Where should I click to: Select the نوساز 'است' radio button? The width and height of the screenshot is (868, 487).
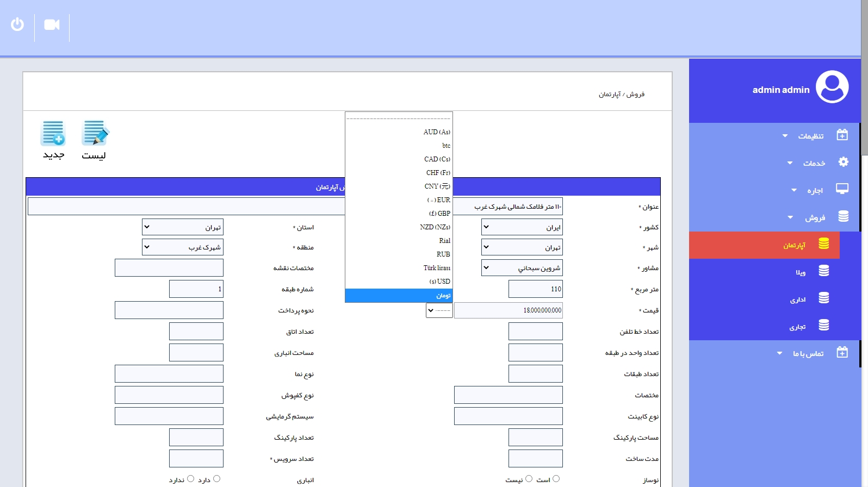click(556, 479)
